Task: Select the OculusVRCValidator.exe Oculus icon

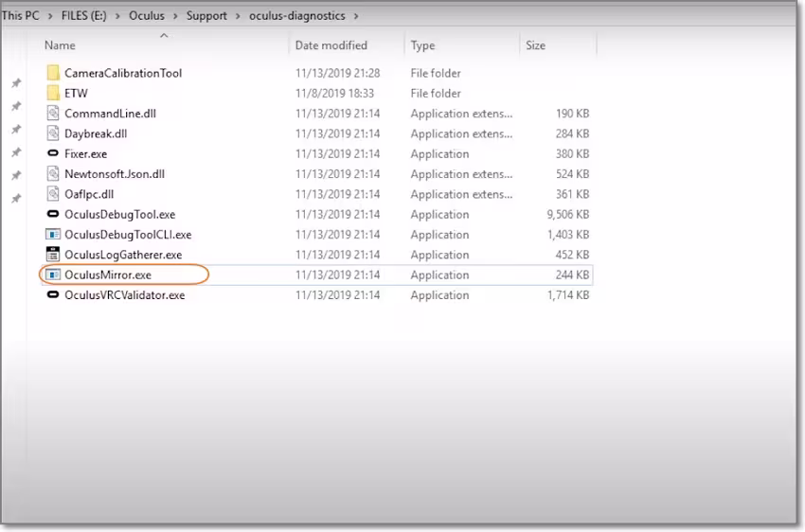Action: (53, 294)
